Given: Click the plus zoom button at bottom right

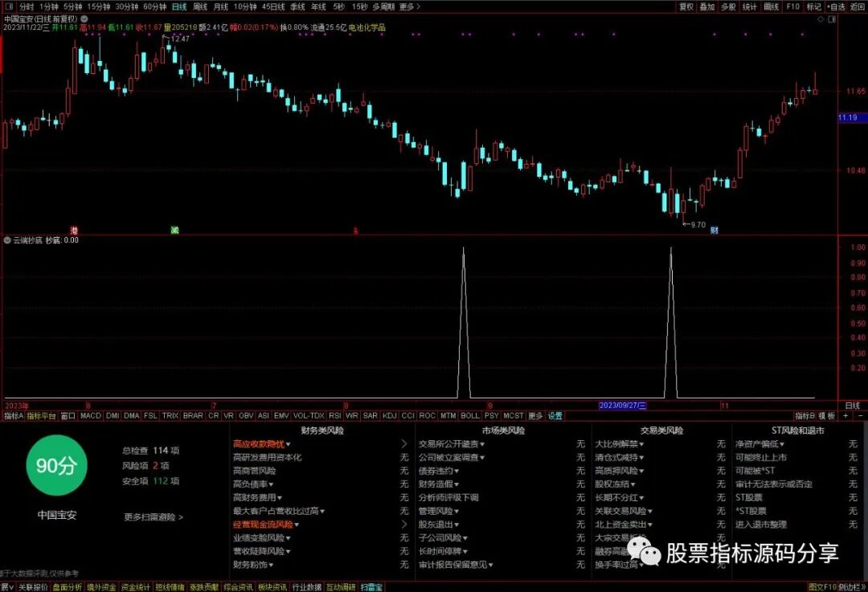Looking at the screenshot, I should pyautogui.click(x=845, y=415).
